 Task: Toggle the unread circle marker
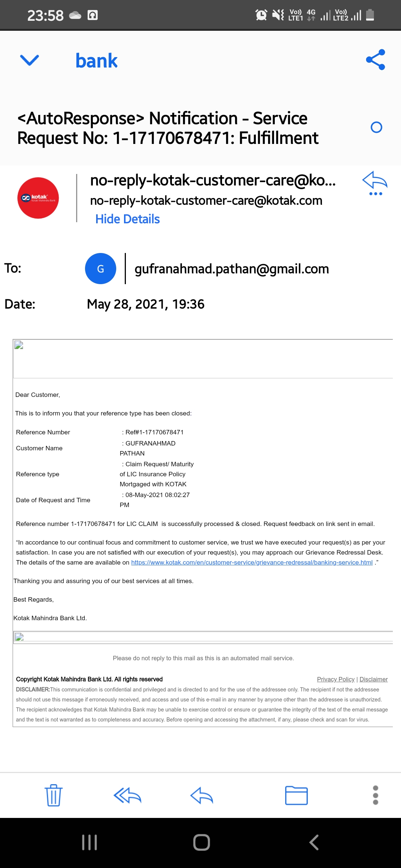[376, 128]
